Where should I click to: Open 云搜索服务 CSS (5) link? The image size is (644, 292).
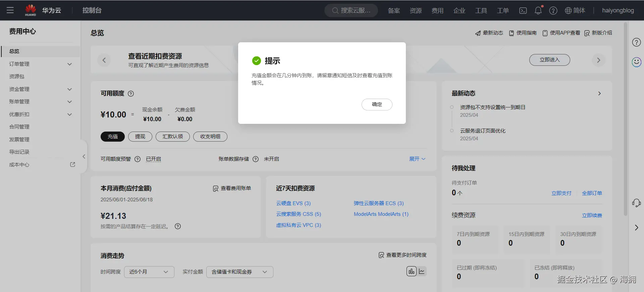299,214
